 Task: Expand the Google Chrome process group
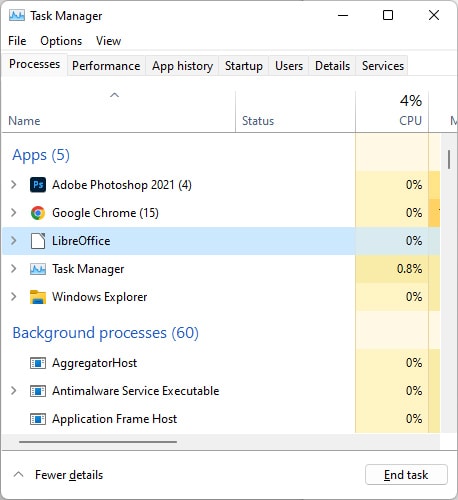(14, 212)
